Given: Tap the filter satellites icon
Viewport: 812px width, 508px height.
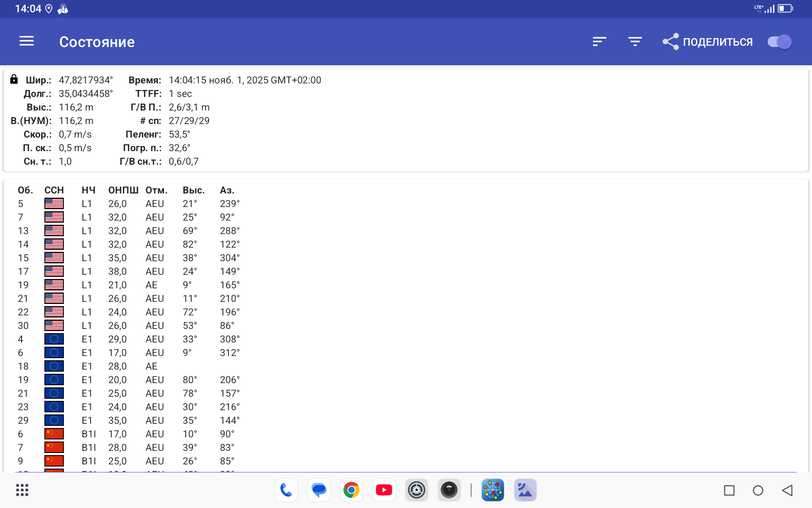Looking at the screenshot, I should 635,41.
